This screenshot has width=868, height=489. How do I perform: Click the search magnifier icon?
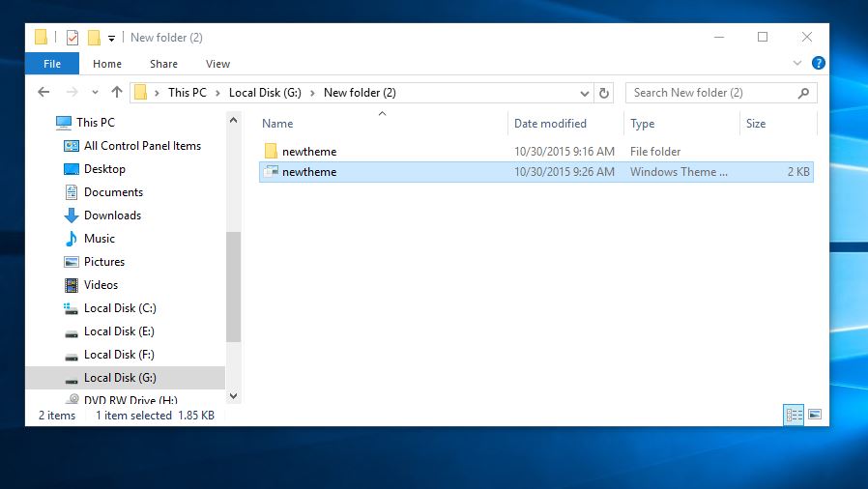[804, 93]
